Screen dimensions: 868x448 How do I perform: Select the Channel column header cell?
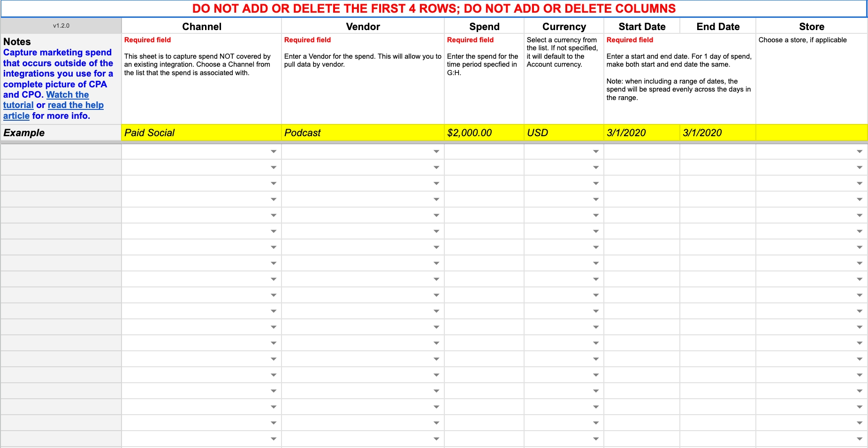201,26
